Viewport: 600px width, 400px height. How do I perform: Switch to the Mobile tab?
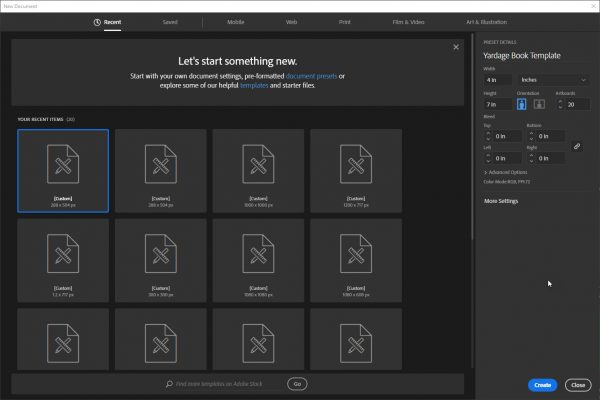click(x=235, y=21)
